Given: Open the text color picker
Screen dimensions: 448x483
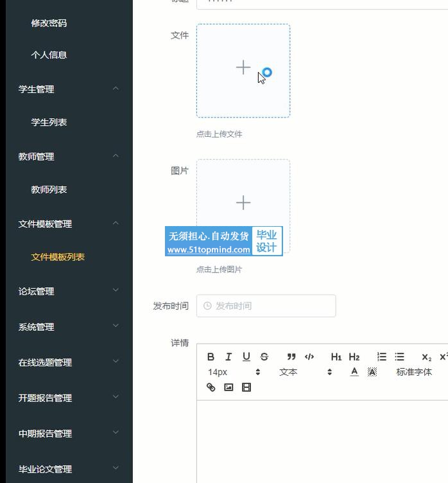Looking at the screenshot, I should pos(354,372).
